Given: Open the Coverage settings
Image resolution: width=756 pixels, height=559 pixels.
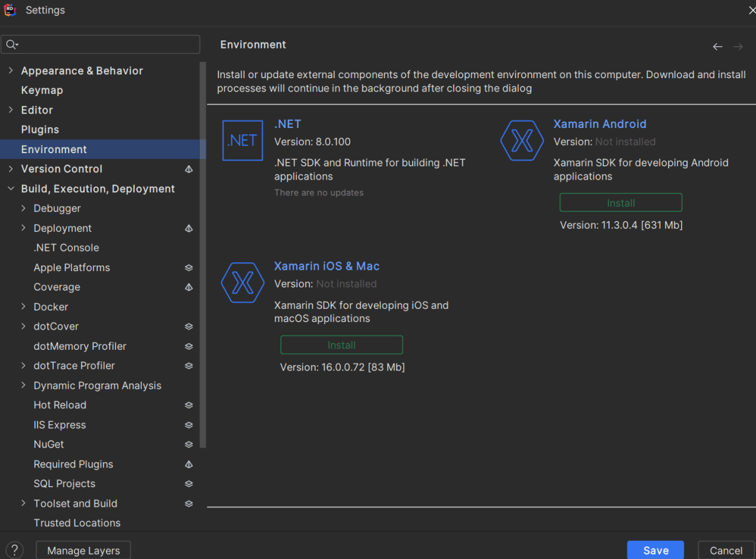Looking at the screenshot, I should (57, 287).
